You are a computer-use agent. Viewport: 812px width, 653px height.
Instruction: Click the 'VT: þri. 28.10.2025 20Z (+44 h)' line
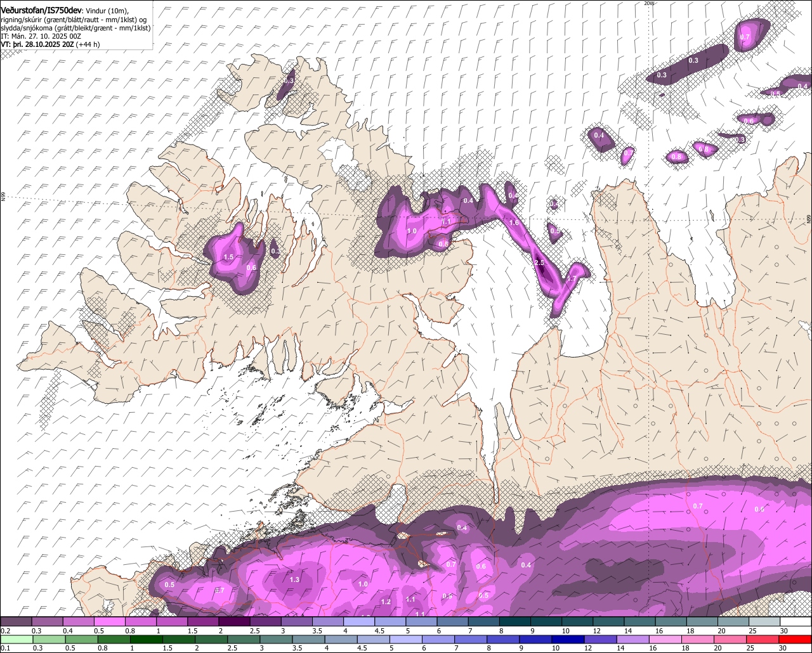click(50, 44)
